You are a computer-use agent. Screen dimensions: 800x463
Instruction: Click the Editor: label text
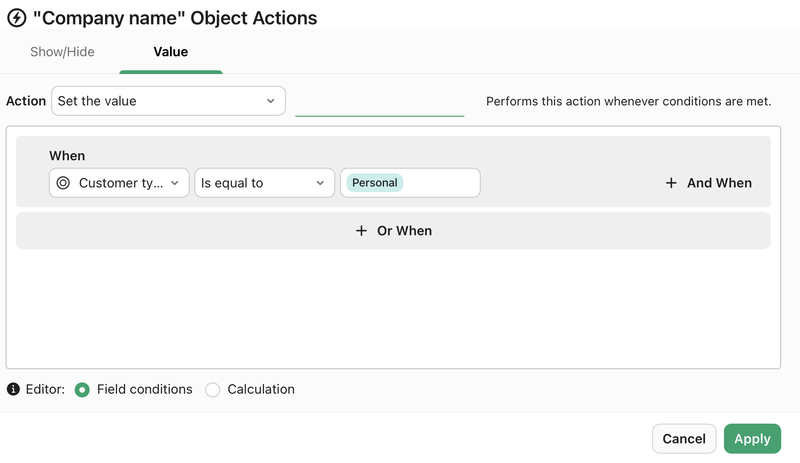(x=45, y=389)
